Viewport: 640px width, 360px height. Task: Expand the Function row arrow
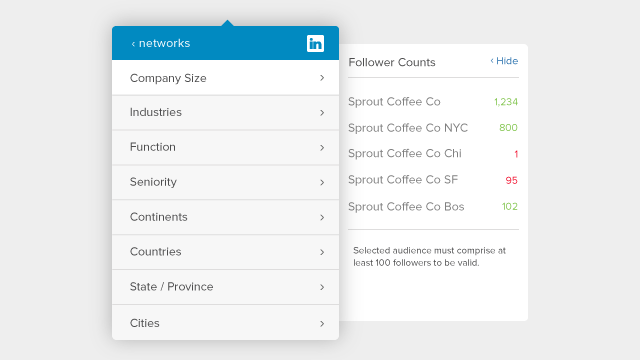click(322, 147)
